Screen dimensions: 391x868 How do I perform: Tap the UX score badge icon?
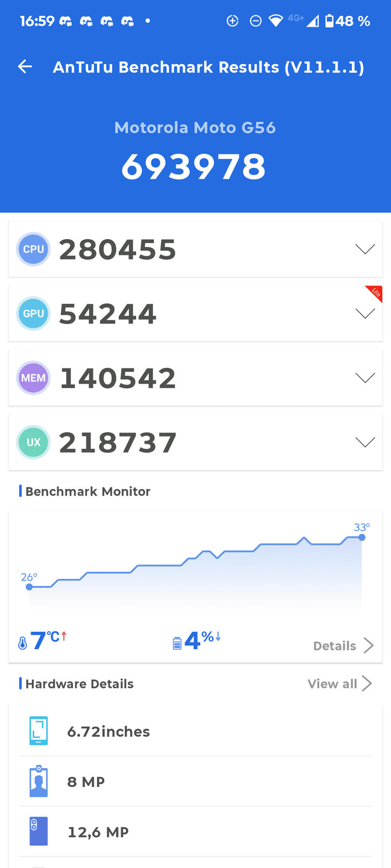point(33,442)
